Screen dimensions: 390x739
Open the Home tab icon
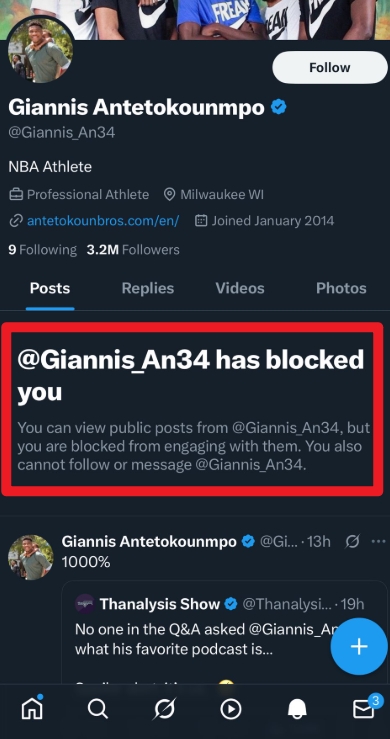pyautogui.click(x=33, y=708)
